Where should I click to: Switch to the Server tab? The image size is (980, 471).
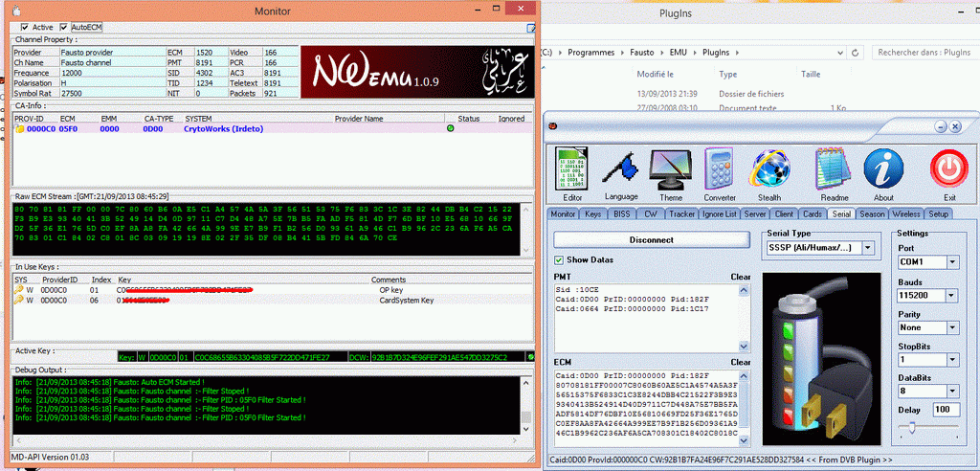pos(755,213)
